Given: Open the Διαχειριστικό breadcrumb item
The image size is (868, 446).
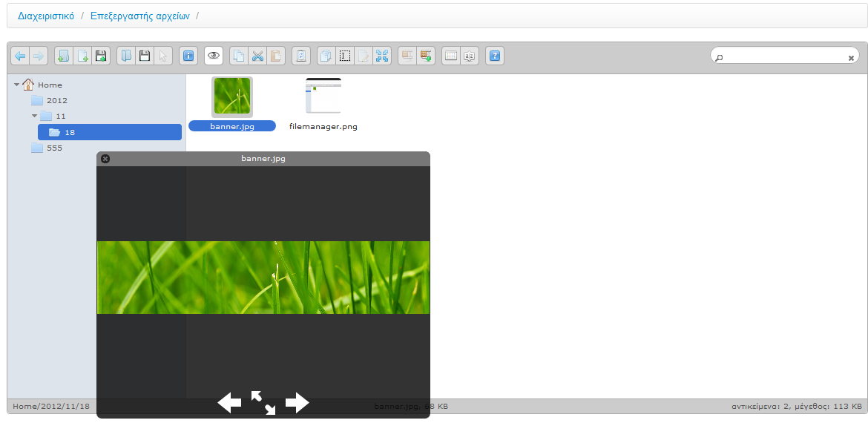Looking at the screenshot, I should 46,15.
